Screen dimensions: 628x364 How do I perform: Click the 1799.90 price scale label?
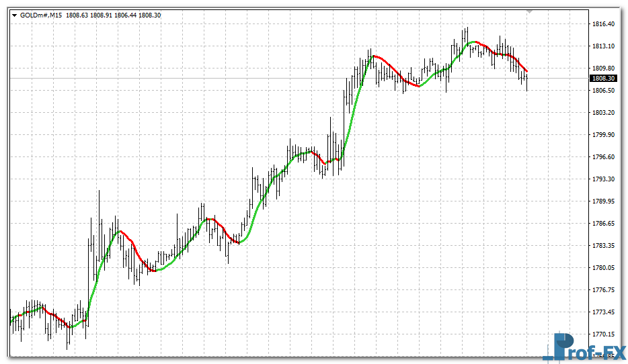pyautogui.click(x=602, y=135)
